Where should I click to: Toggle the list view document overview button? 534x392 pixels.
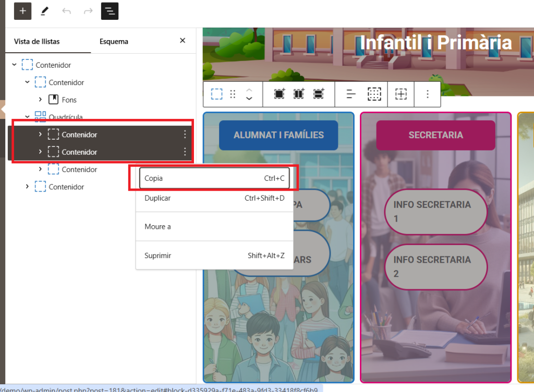(110, 10)
